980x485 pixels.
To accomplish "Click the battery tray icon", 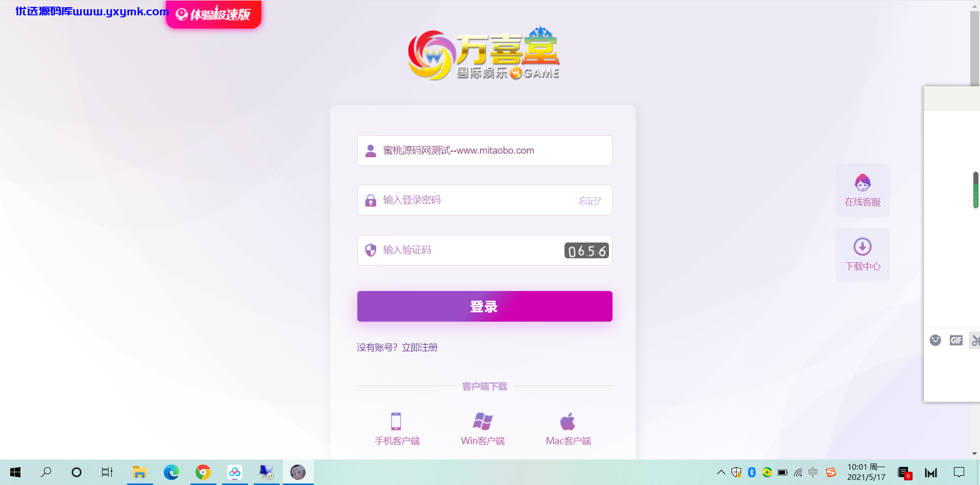I will point(782,472).
